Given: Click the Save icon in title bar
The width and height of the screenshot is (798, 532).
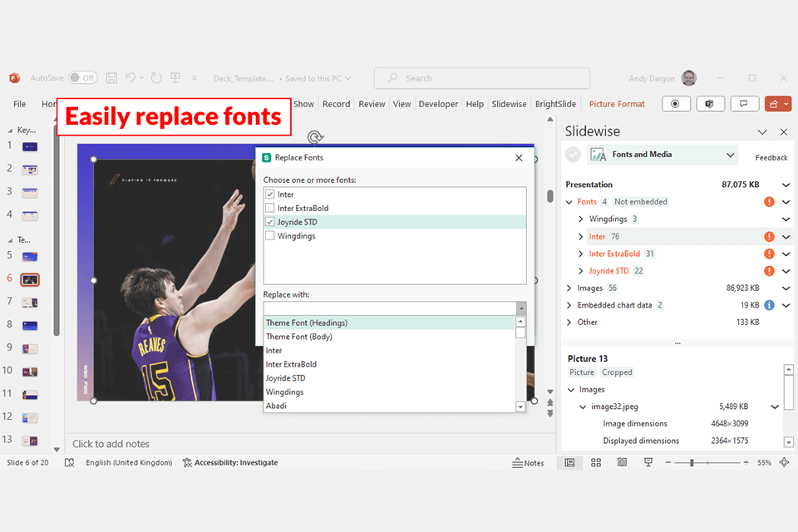Looking at the screenshot, I should [x=111, y=78].
